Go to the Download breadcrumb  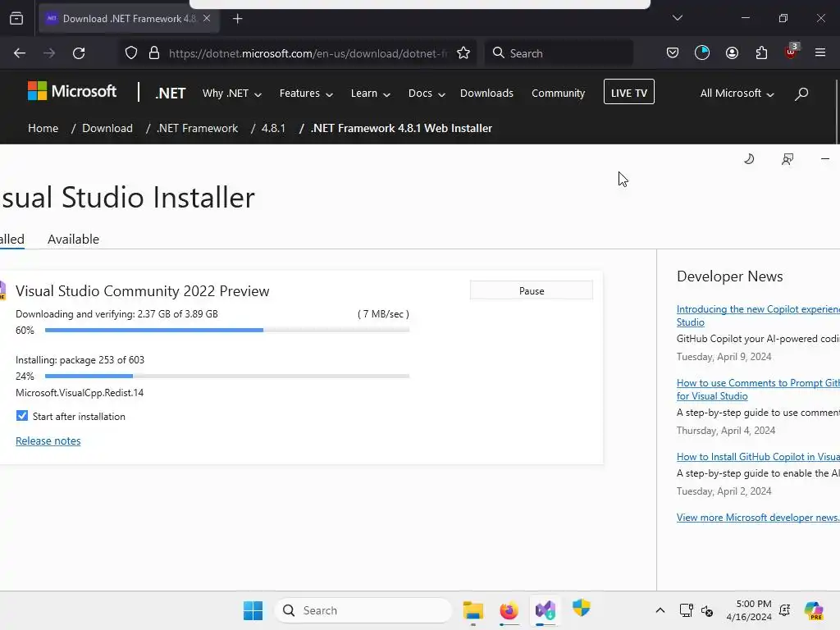(107, 128)
